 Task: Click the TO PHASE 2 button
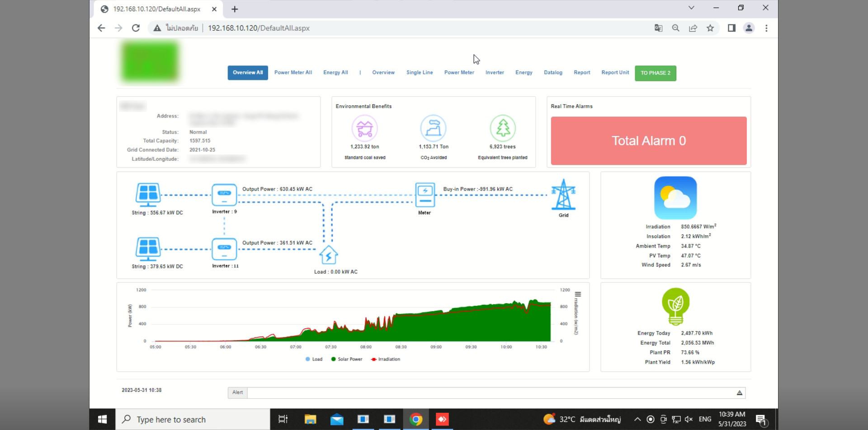pos(656,73)
